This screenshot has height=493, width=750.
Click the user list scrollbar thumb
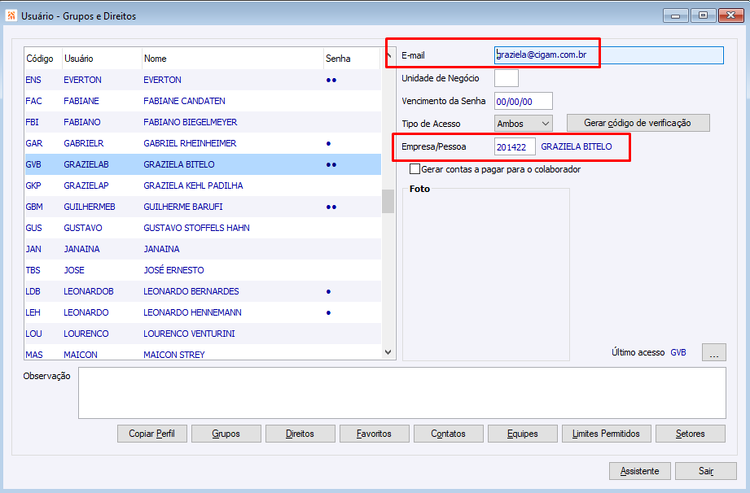(388, 201)
